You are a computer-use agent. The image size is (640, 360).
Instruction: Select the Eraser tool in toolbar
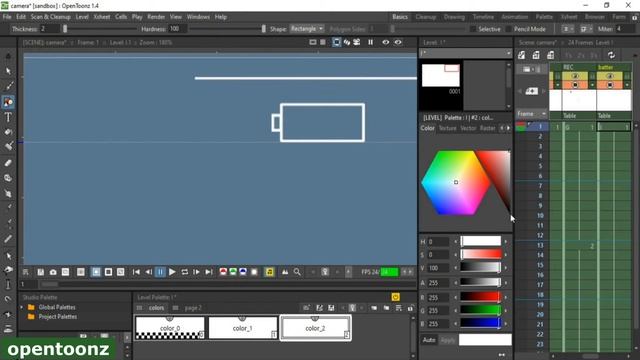pyautogui.click(x=8, y=163)
